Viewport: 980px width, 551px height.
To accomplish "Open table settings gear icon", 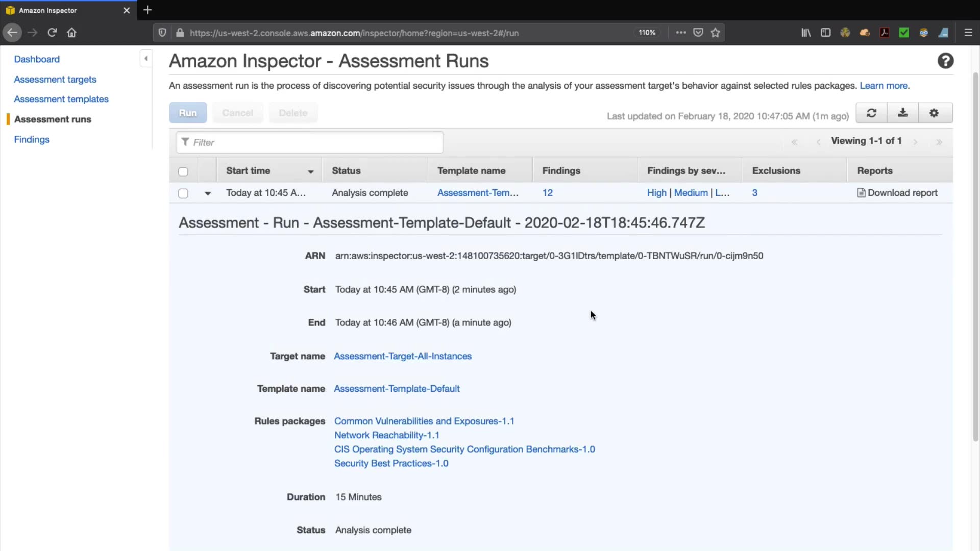I will coord(934,113).
